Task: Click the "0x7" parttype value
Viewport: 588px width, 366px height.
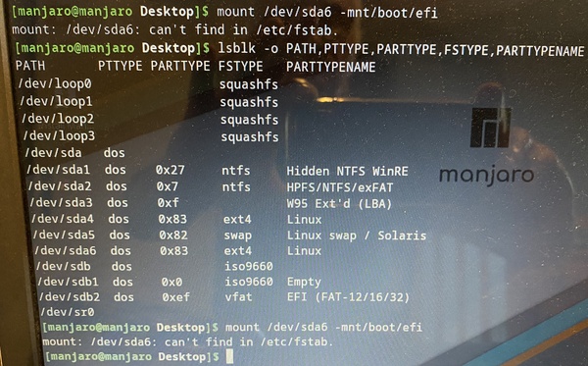Action: coord(168,186)
